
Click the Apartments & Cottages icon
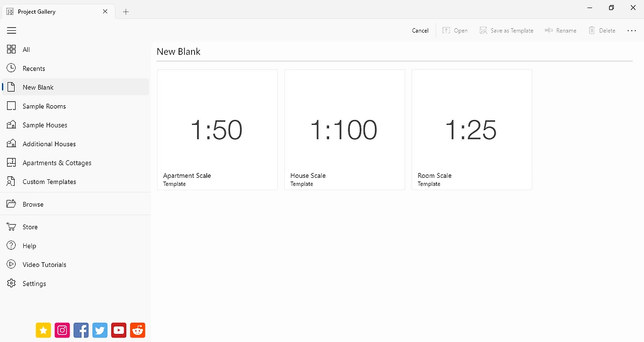[x=11, y=163]
